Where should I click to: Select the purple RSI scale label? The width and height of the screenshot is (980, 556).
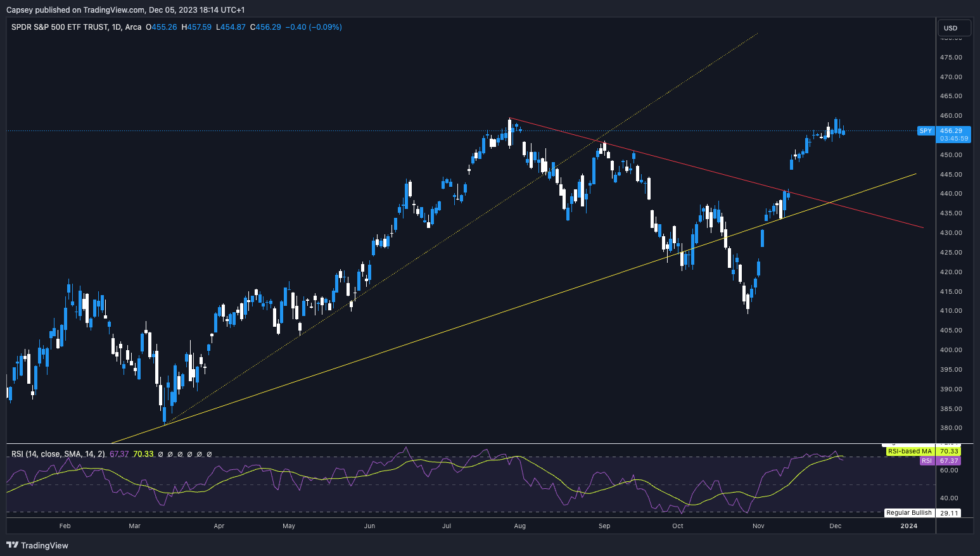[x=926, y=461]
